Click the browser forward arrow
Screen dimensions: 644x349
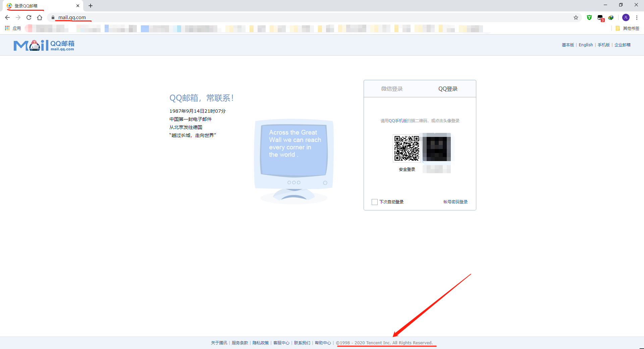18,17
